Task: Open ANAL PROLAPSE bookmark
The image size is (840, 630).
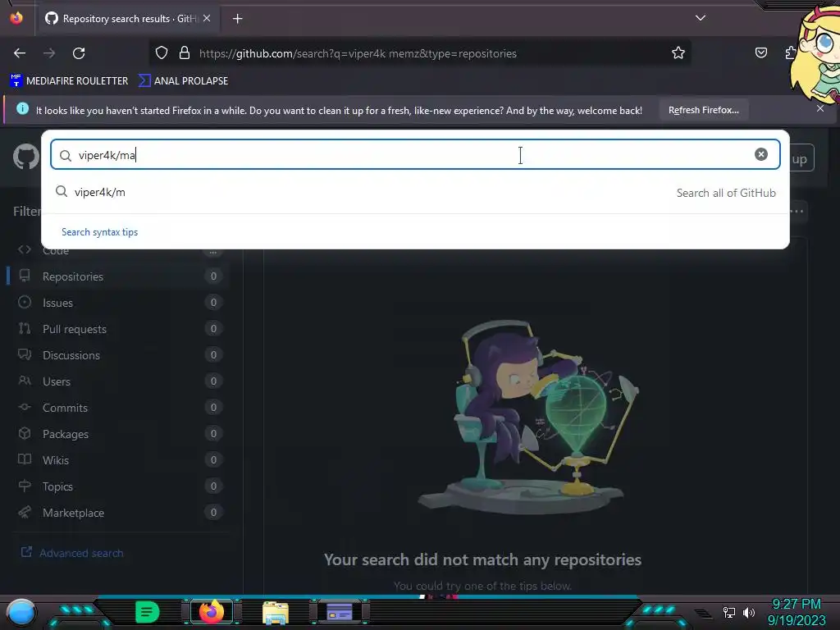Action: [x=183, y=81]
